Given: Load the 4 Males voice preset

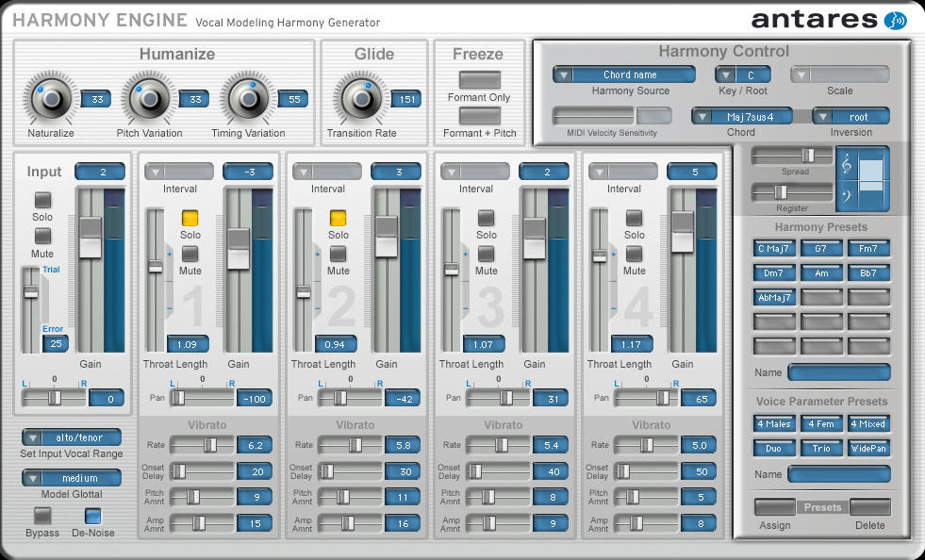Looking at the screenshot, I should click(x=774, y=423).
